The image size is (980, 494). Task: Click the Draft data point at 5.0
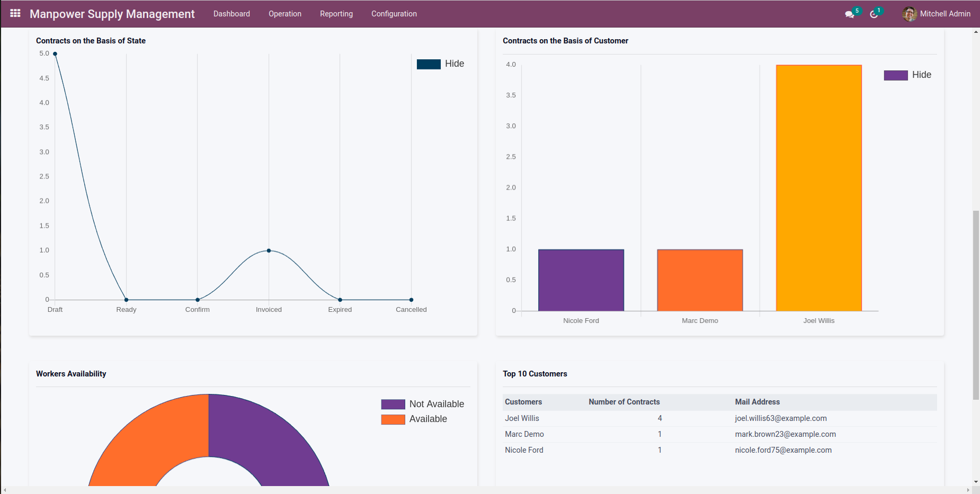tap(55, 54)
